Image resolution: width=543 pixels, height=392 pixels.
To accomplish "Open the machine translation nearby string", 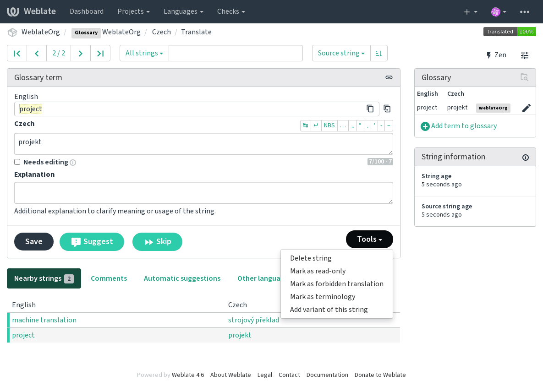I will 44,320.
